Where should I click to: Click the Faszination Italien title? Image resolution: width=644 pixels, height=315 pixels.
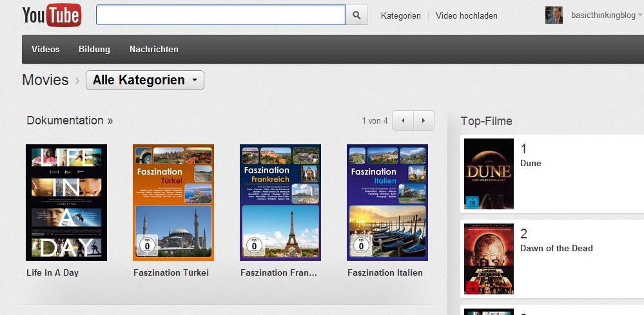point(385,272)
